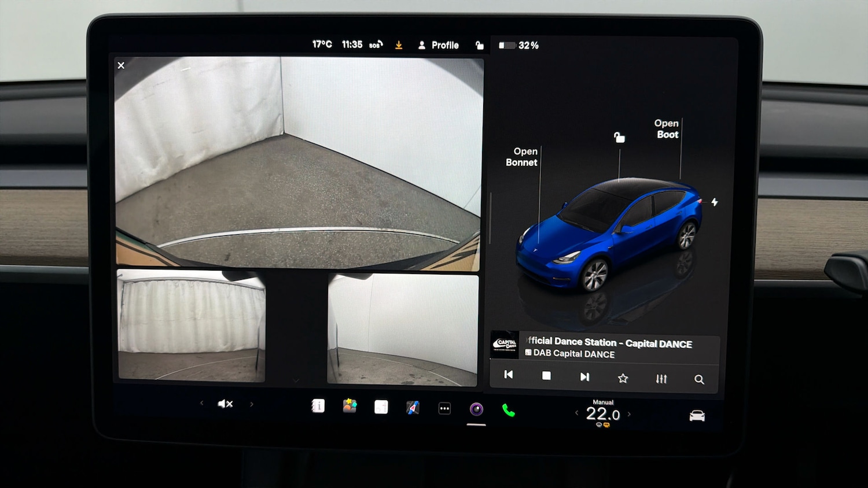Collapse the camera view with the down chevron
The height and width of the screenshot is (488, 868).
(296, 380)
